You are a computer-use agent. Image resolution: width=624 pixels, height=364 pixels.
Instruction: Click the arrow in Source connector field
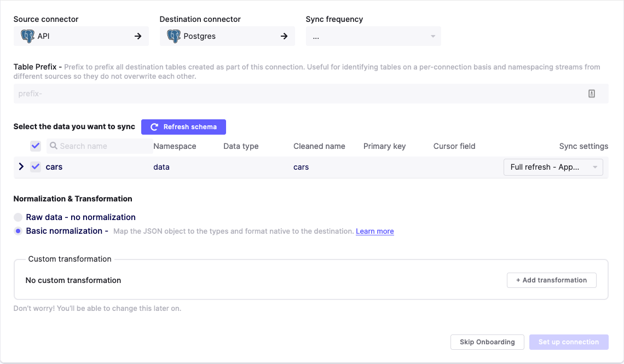138,36
